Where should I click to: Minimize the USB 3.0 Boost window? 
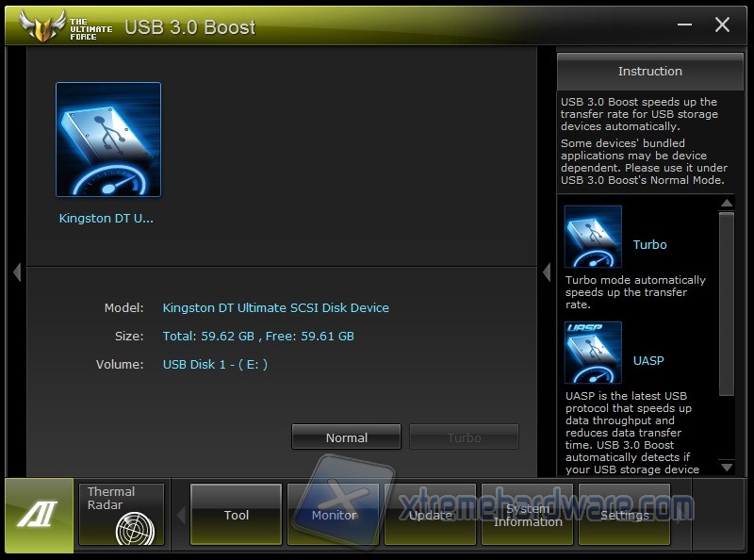click(683, 25)
